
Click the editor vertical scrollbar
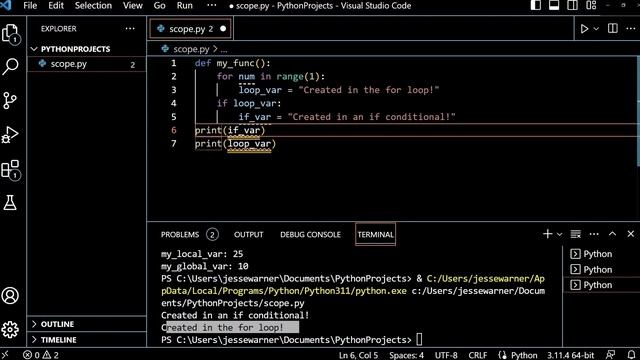click(x=638, y=111)
